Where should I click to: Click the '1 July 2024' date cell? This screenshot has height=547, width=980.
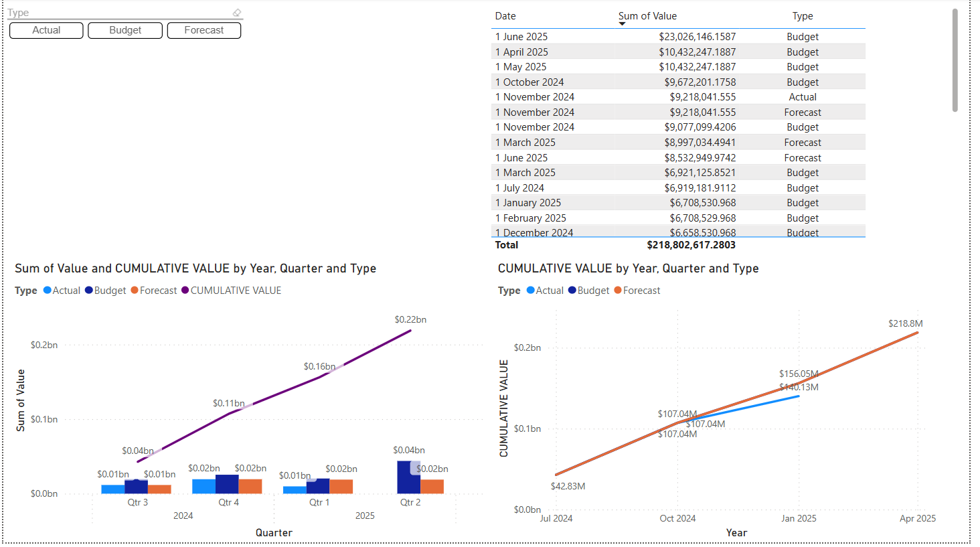point(519,188)
